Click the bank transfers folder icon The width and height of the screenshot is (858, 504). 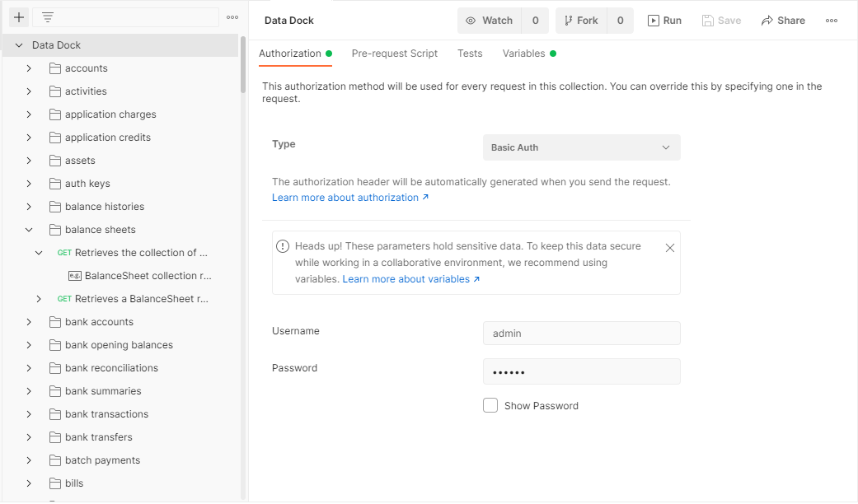[54, 437]
